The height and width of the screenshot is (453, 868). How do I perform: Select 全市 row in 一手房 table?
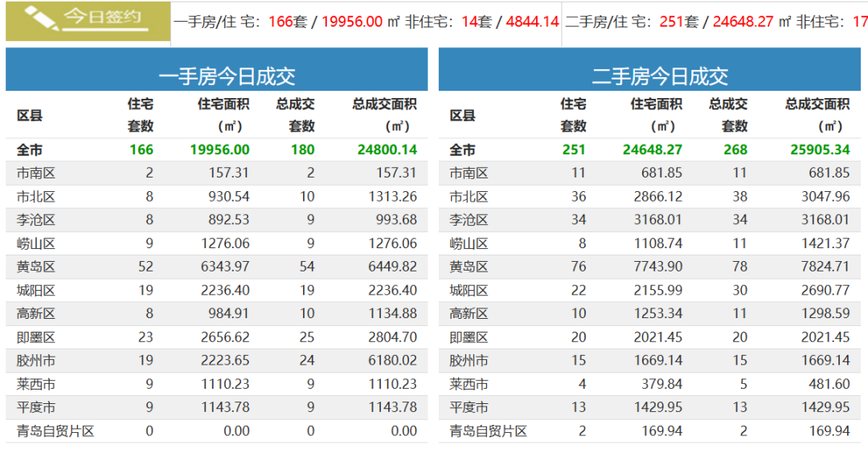tap(216, 150)
